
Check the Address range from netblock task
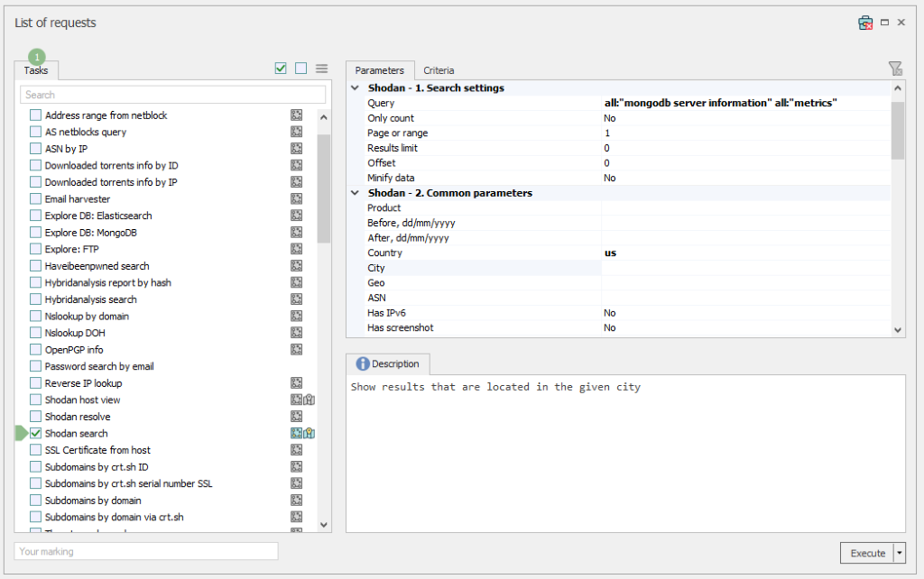36,115
